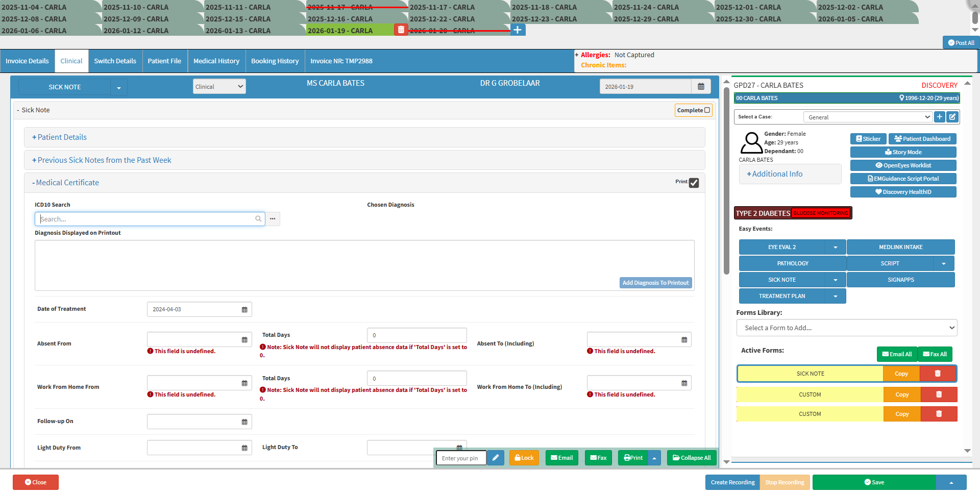Click the Patient Dashboard button
This screenshot has height=494, width=980.
pyautogui.click(x=922, y=139)
